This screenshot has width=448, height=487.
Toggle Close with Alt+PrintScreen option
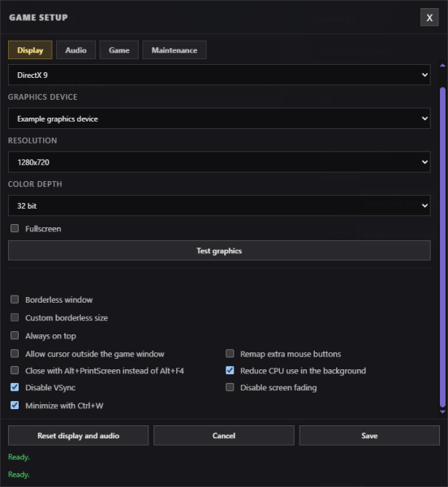coord(15,370)
